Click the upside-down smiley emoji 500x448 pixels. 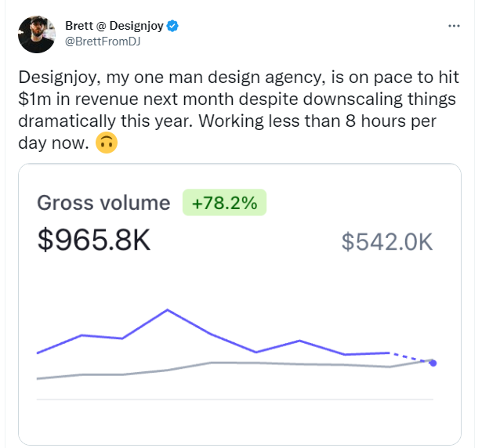point(107,143)
